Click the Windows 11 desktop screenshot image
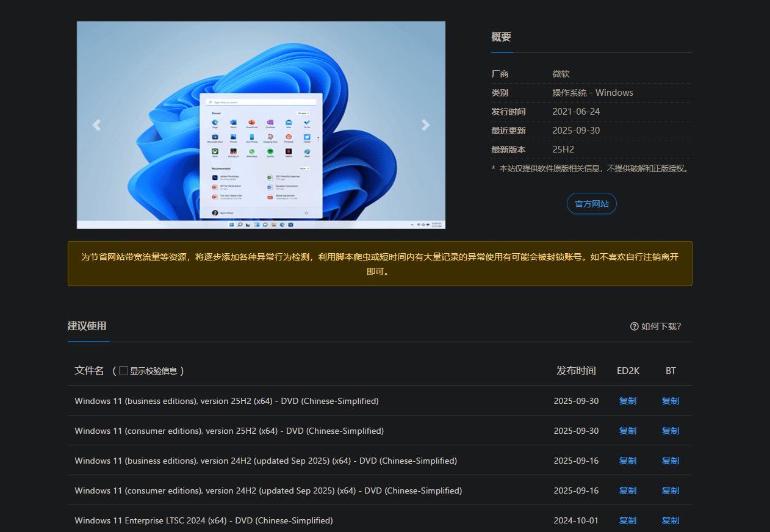The height and width of the screenshot is (532, 770). click(261, 125)
